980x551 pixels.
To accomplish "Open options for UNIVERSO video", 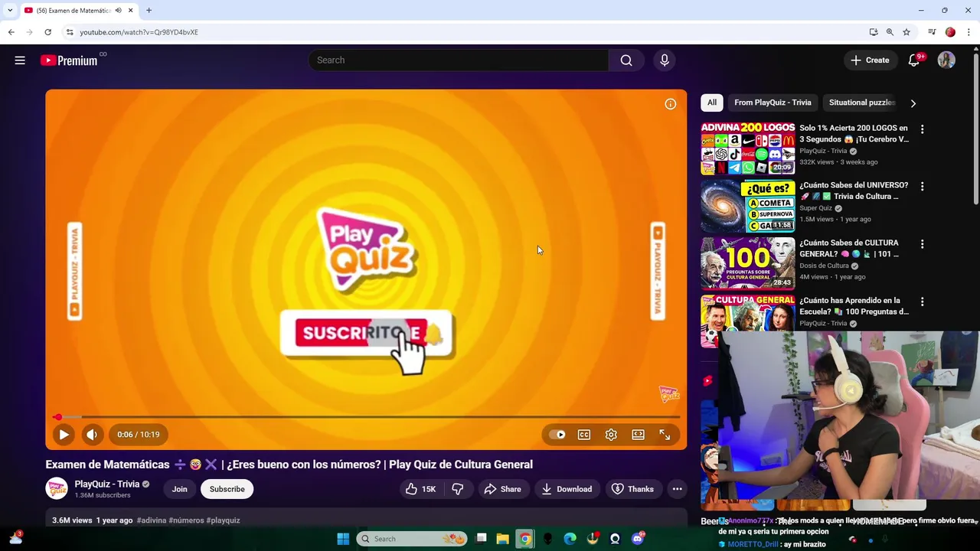I will (922, 187).
